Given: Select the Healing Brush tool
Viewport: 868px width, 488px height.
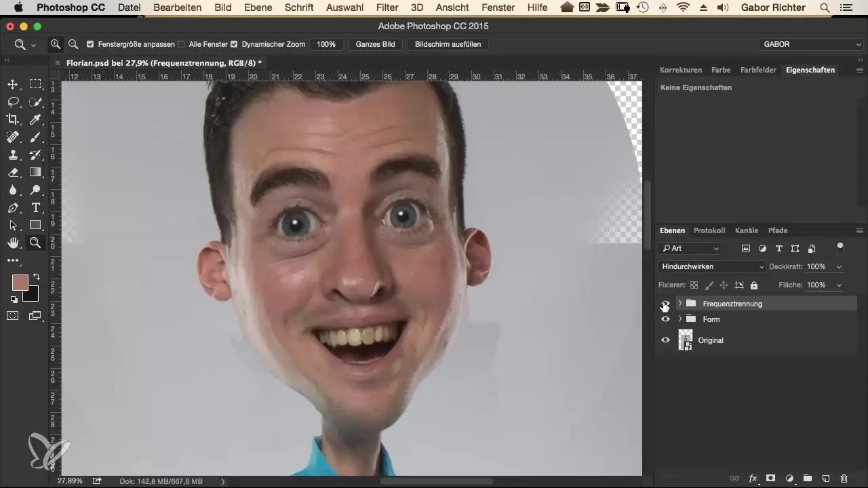Looking at the screenshot, I should point(12,138).
